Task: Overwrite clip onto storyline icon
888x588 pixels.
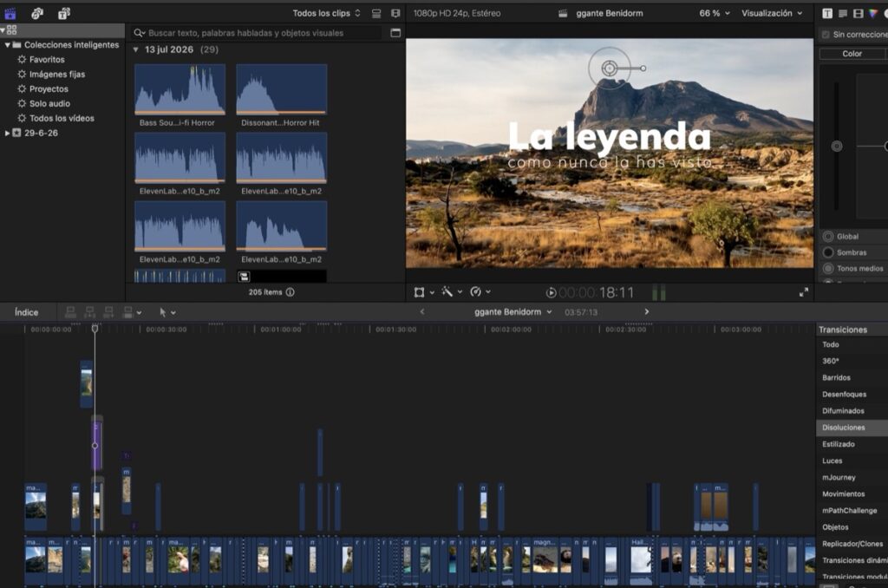Action: (128, 312)
